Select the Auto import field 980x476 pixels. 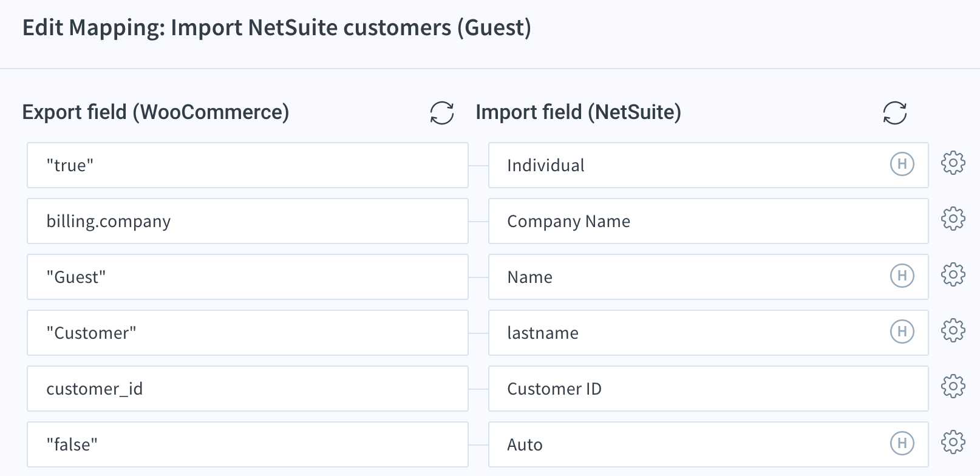click(709, 444)
